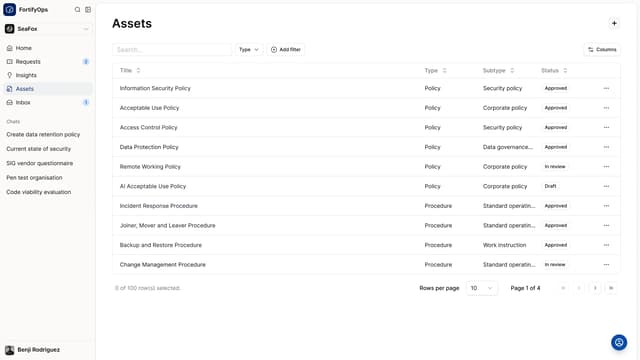The height and width of the screenshot is (360, 640).
Task: Go to first page arrow
Action: coord(563,288)
